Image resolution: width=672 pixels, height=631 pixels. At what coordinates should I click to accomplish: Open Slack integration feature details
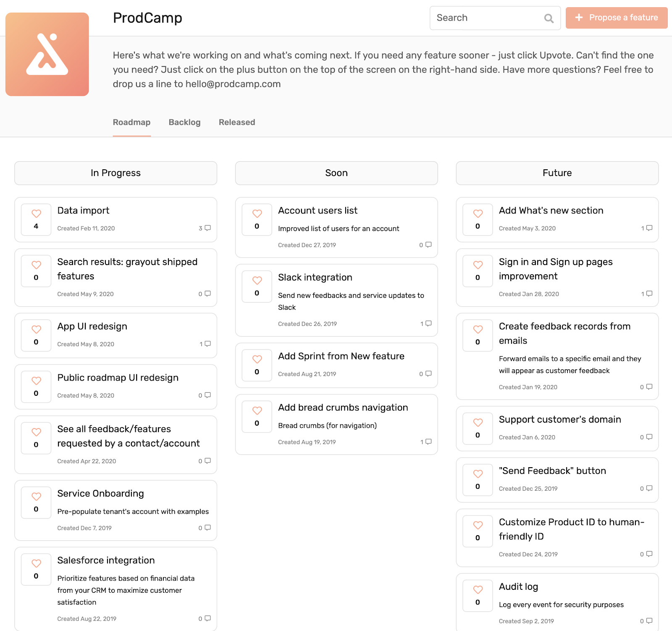pos(315,277)
